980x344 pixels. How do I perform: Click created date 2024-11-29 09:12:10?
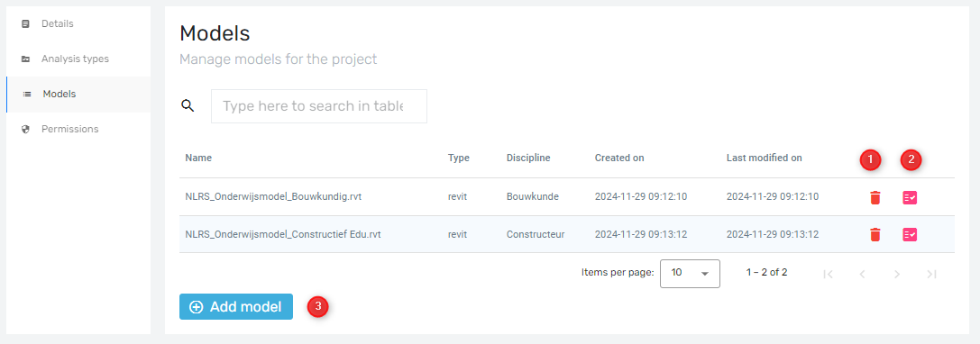(x=641, y=196)
